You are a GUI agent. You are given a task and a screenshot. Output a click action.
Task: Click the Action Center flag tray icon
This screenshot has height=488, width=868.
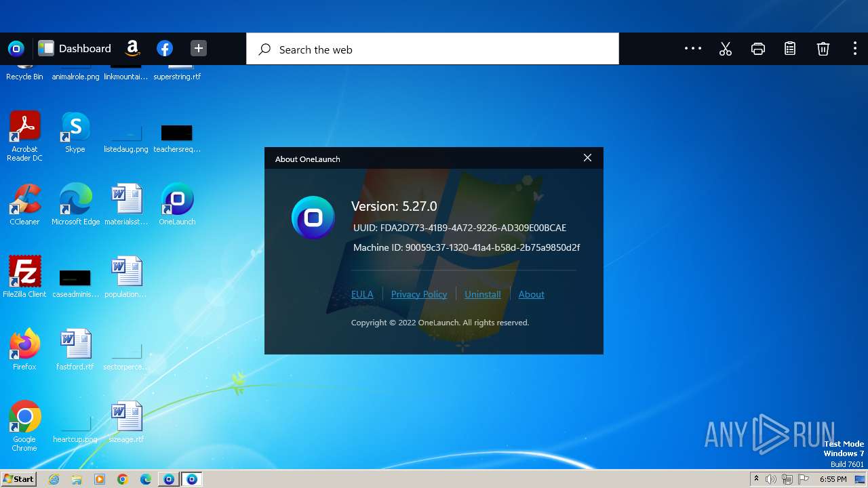click(x=804, y=479)
